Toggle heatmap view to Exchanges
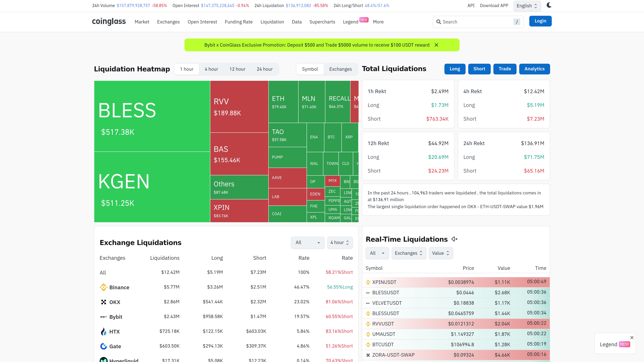 [340, 69]
